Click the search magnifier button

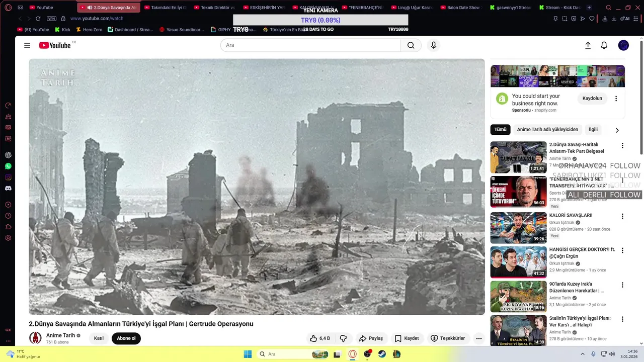coord(411,45)
